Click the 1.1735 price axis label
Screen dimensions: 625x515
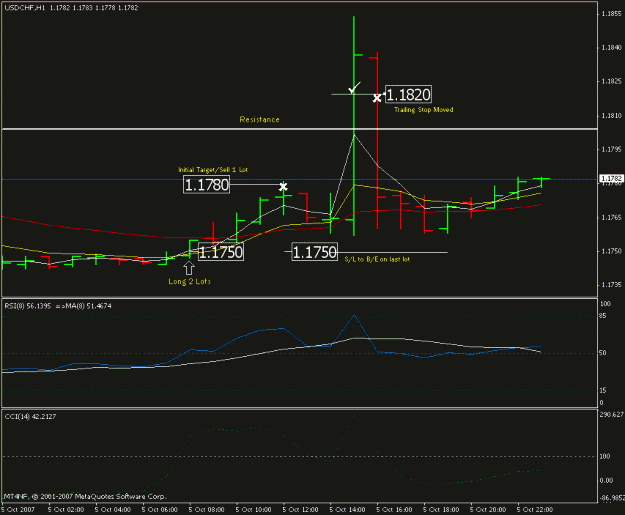click(611, 285)
